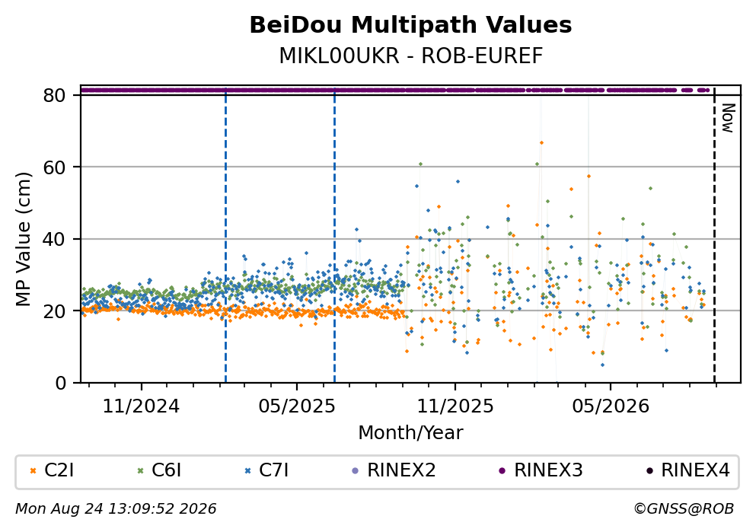The image size is (756, 532).
Task: Click the 80 y-axis tick label
Action: click(x=54, y=95)
